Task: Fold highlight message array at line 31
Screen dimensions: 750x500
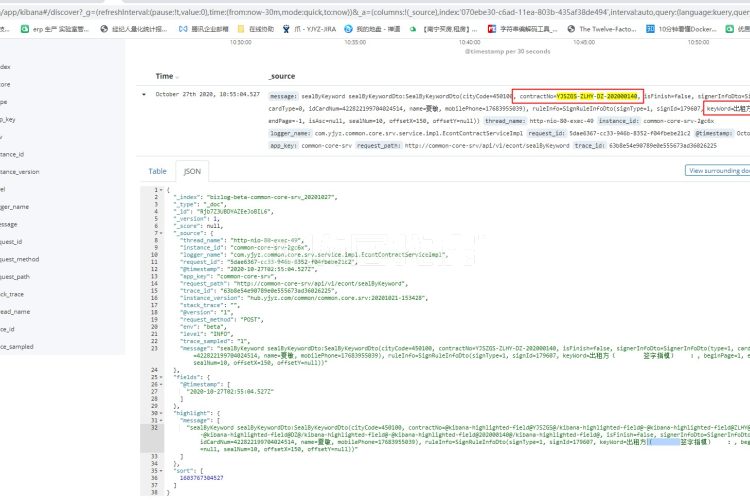Action: click(x=162, y=420)
